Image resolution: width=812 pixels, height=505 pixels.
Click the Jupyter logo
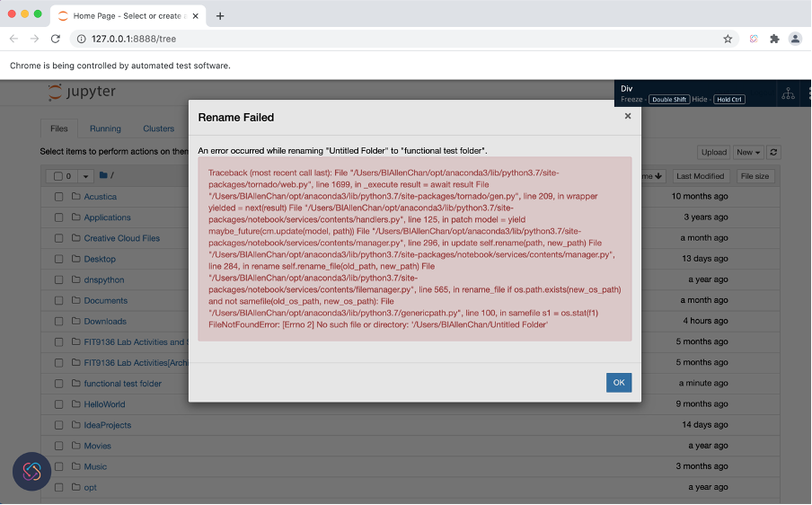coord(82,93)
